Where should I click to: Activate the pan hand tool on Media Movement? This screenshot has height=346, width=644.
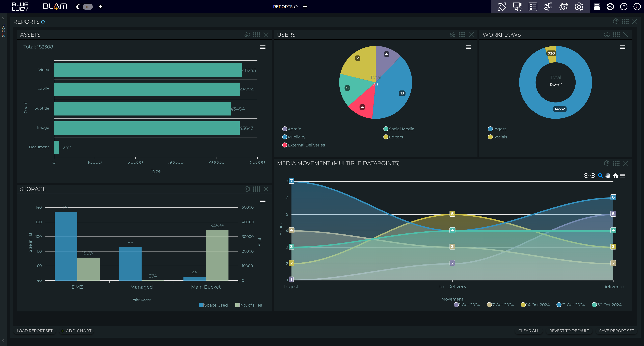click(x=607, y=176)
